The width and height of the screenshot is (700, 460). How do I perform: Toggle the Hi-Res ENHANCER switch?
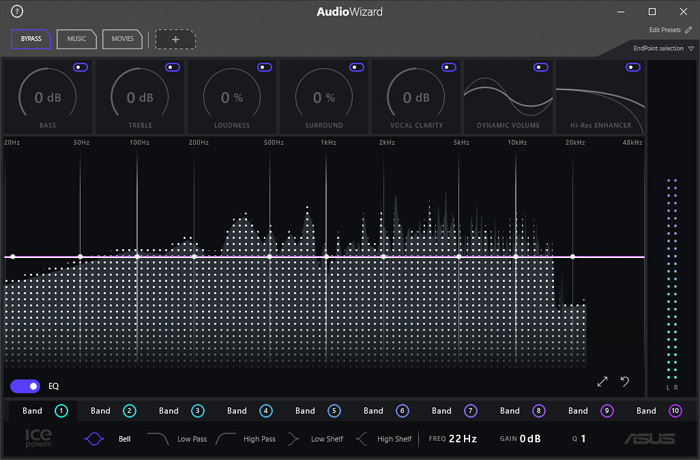pyautogui.click(x=633, y=67)
